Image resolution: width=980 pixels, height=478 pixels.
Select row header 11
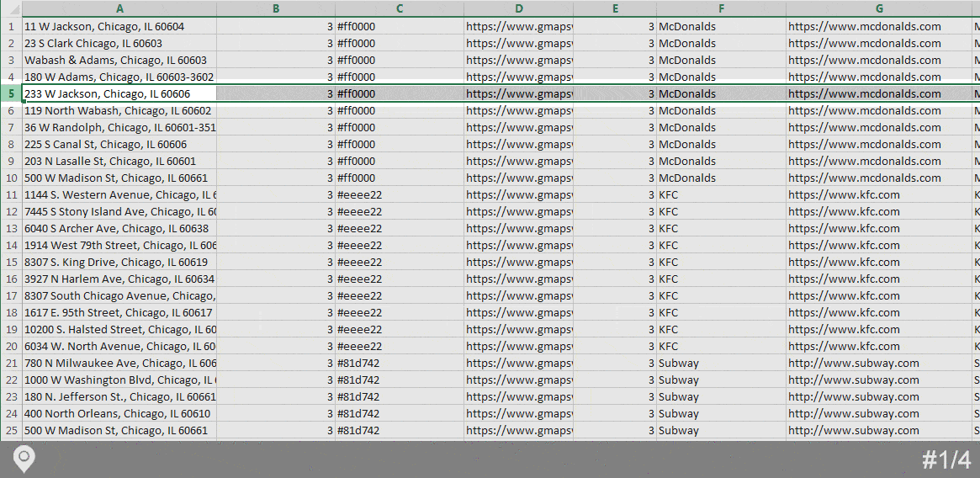coord(11,194)
